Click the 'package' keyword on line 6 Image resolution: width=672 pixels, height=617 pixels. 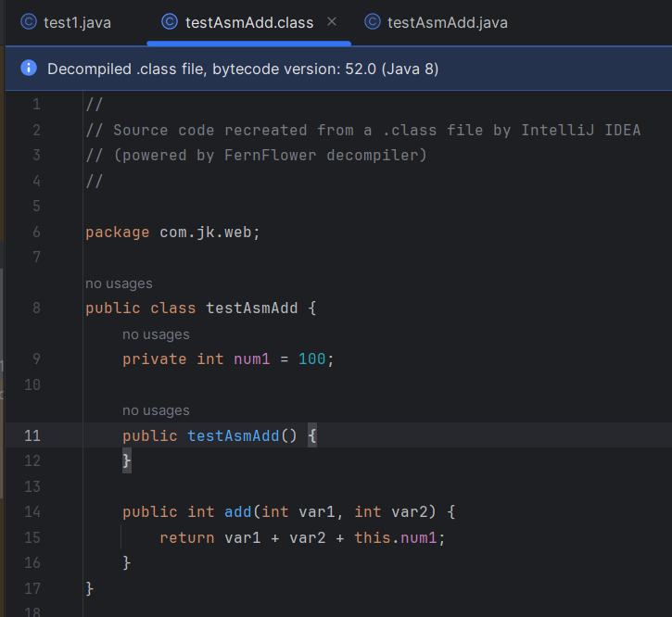tap(118, 233)
